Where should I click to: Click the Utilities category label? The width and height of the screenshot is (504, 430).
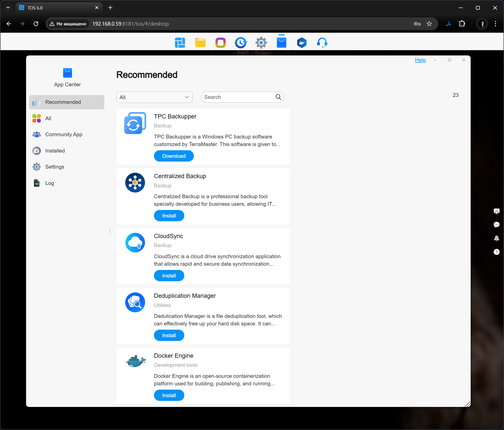[162, 305]
